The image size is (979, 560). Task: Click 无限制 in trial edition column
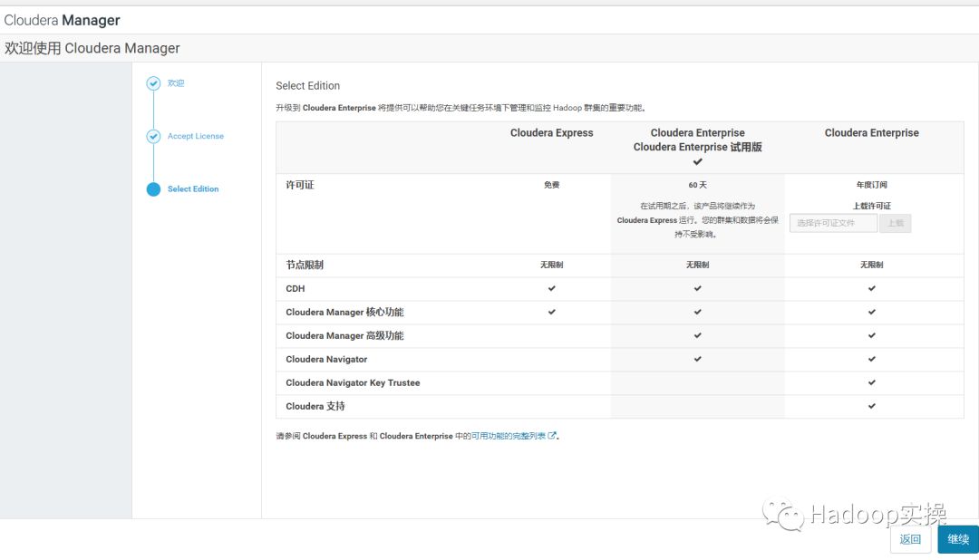pos(697,265)
